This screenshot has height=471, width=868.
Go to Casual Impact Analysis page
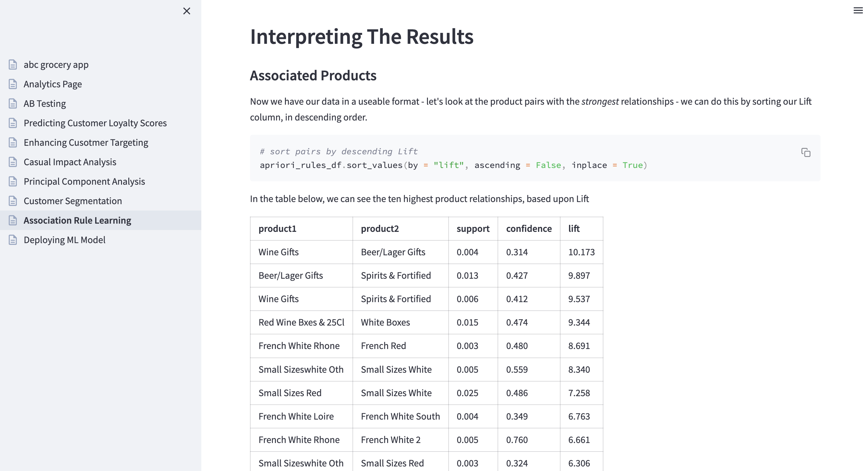click(x=70, y=162)
